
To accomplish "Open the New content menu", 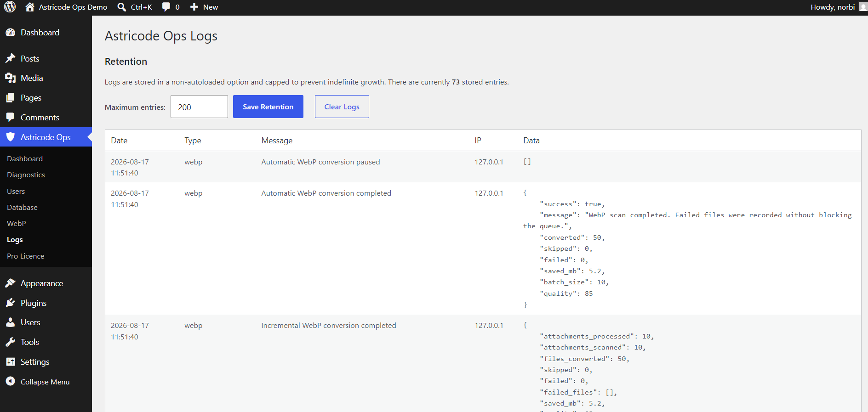I will coord(204,7).
